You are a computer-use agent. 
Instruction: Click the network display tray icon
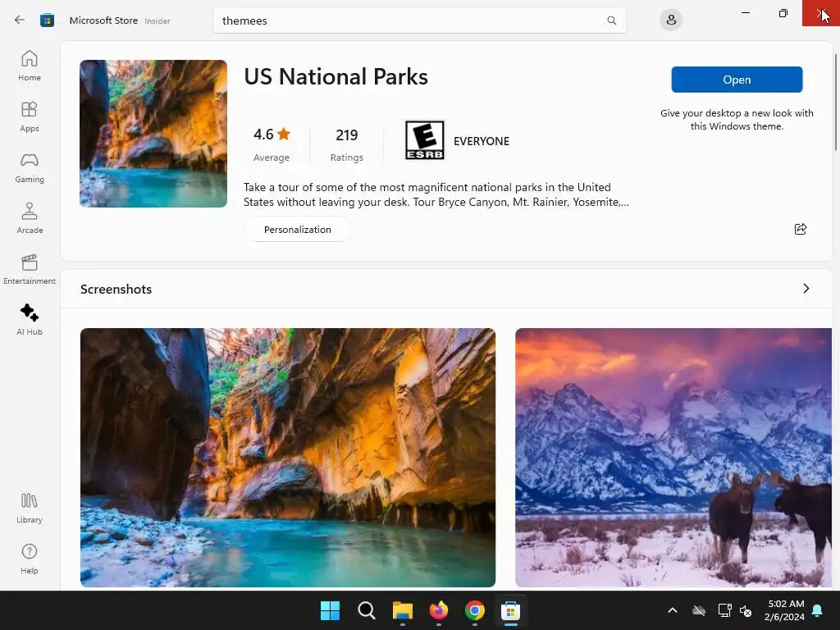[724, 610]
